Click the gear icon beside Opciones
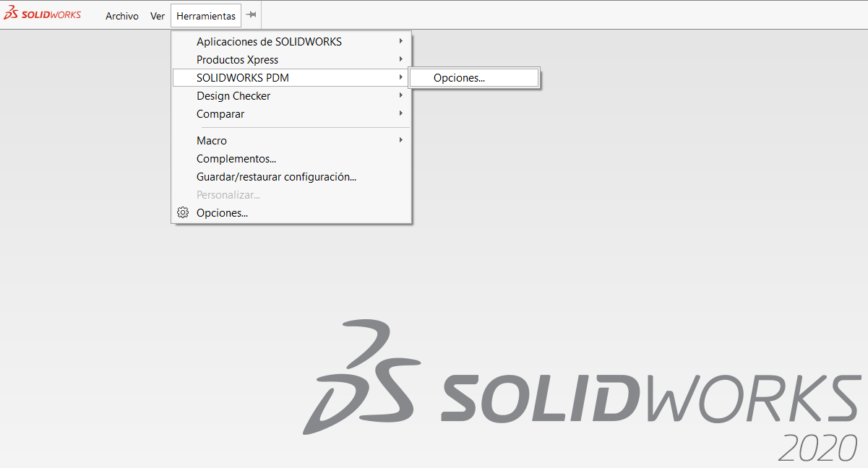The width and height of the screenshot is (868, 468). pos(183,212)
